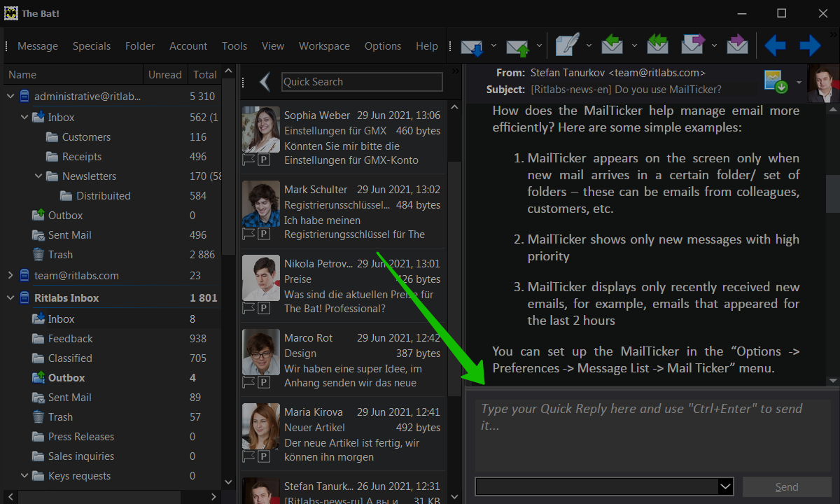Click the folder tree scroll-down arrow
Viewport: 840px width, 504px height.
[x=229, y=482]
